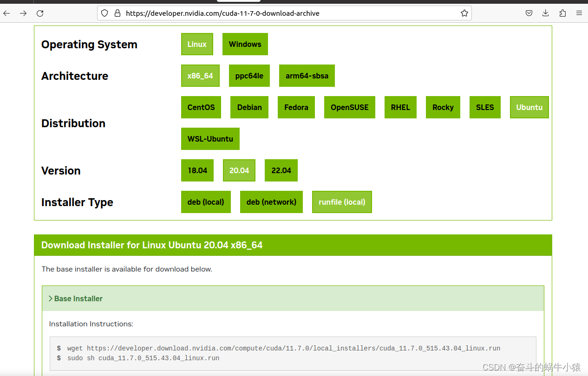Select version 20.04
This screenshot has height=376, width=588.
239,170
